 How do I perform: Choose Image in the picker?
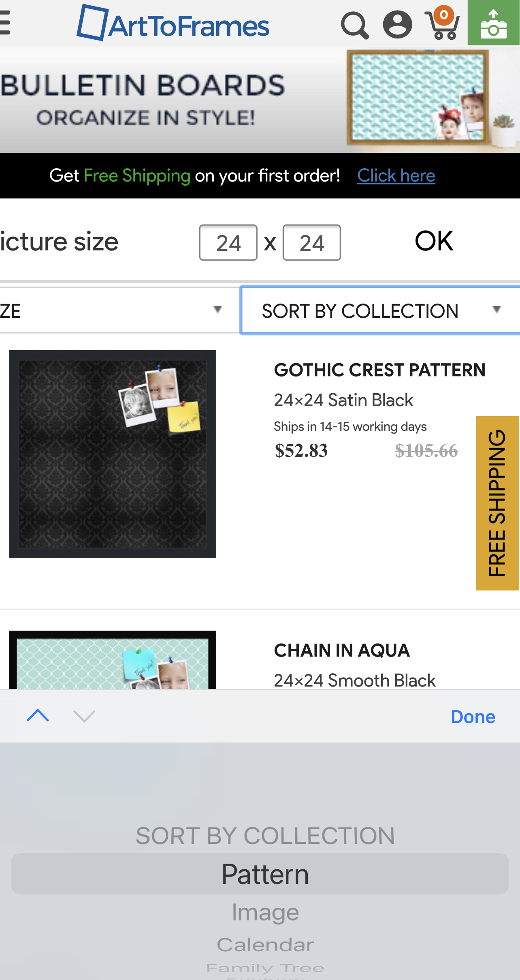tap(265, 913)
